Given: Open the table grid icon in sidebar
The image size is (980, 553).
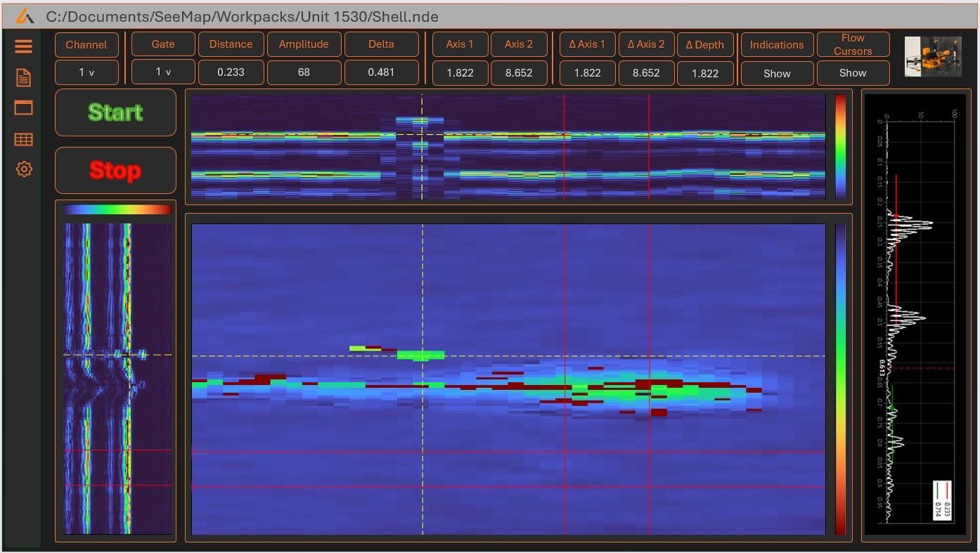Looking at the screenshot, I should [x=23, y=139].
